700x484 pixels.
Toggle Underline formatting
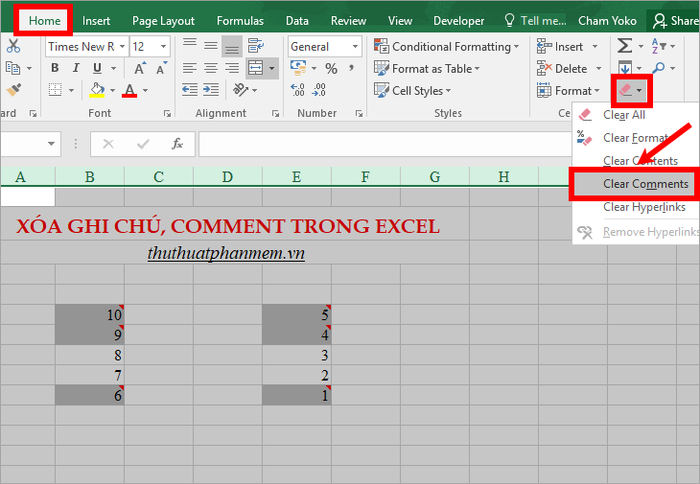point(97,68)
